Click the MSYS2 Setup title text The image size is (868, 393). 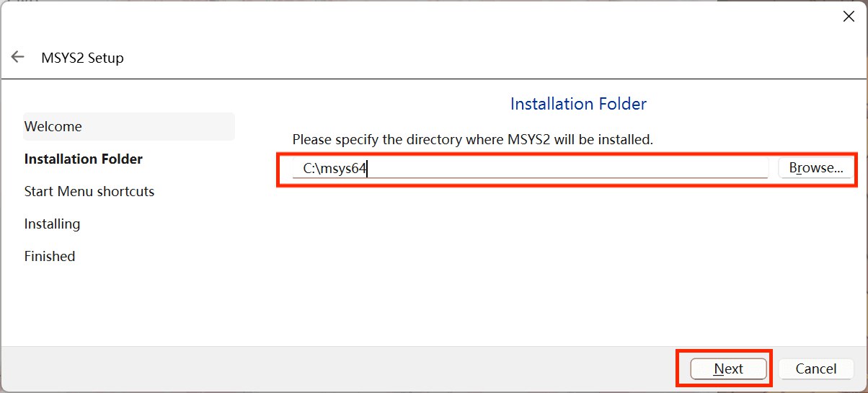click(83, 58)
